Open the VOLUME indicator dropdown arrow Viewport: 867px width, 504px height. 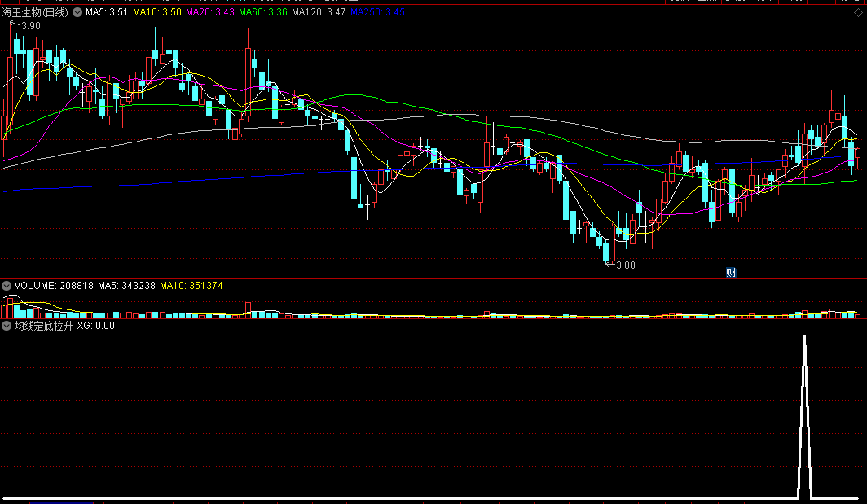7,286
